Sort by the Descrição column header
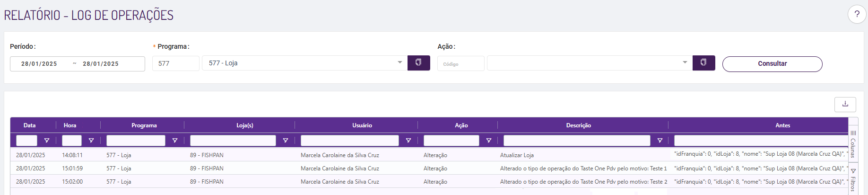Screen dimensions: 868x195 click(578, 125)
